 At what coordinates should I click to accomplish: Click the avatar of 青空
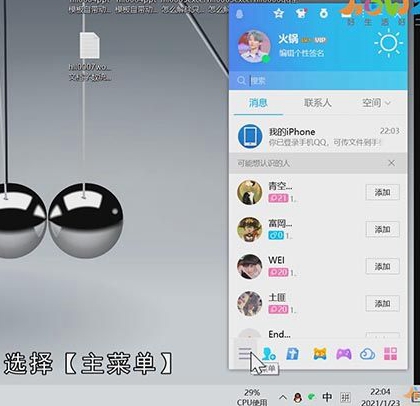tap(250, 192)
